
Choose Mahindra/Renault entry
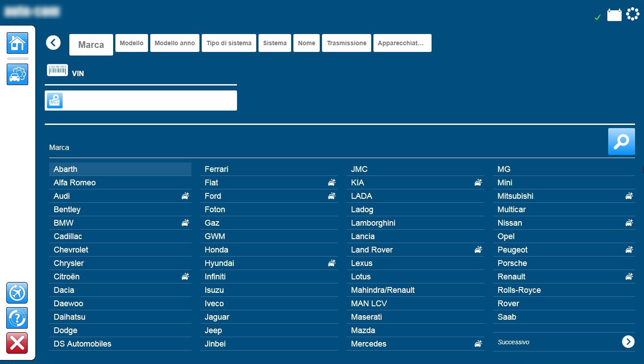[x=415, y=290]
